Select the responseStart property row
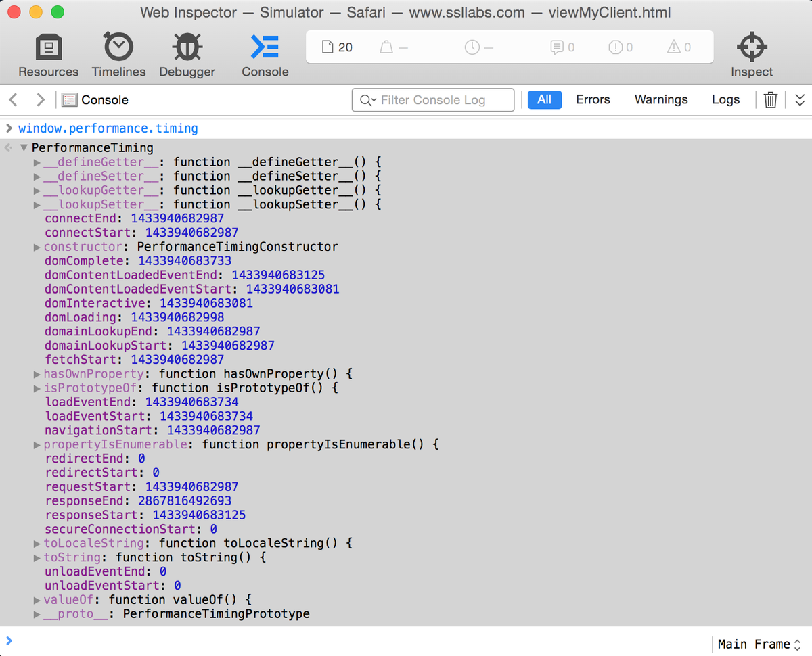Image resolution: width=812 pixels, height=656 pixels. point(145,516)
